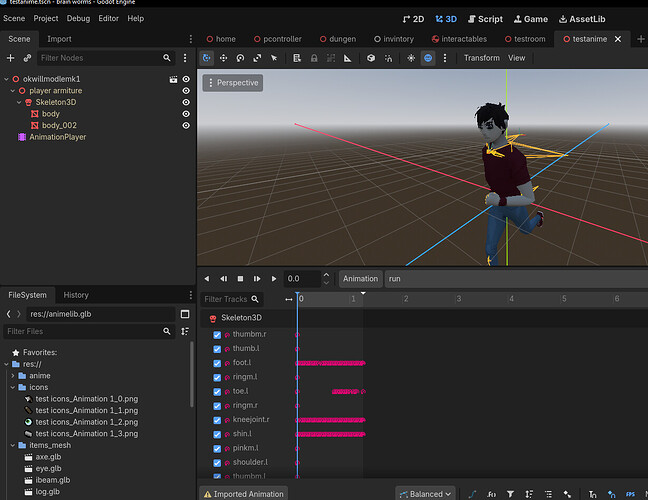648x500 pixels.
Task: Click the sort tracks icon
Action: pyautogui.click(x=529, y=494)
